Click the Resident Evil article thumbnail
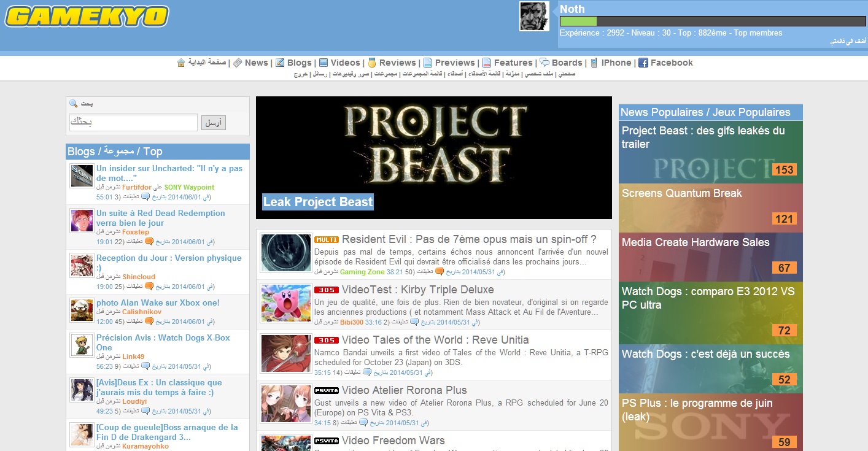868x451 pixels. click(286, 253)
